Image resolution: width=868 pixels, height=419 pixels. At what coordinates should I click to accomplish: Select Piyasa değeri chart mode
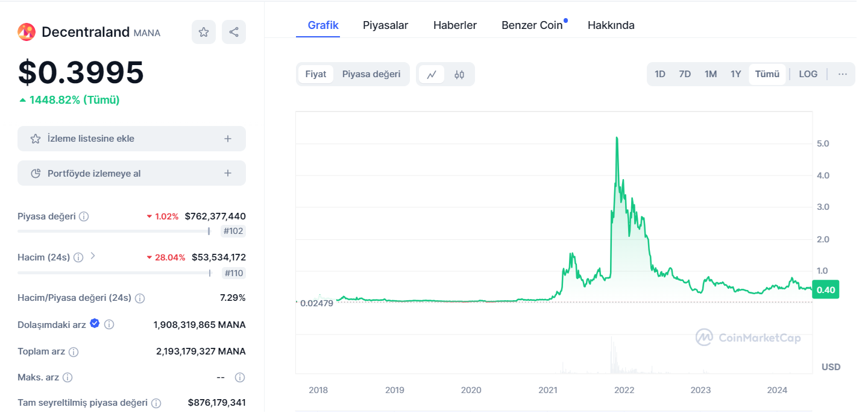point(371,74)
